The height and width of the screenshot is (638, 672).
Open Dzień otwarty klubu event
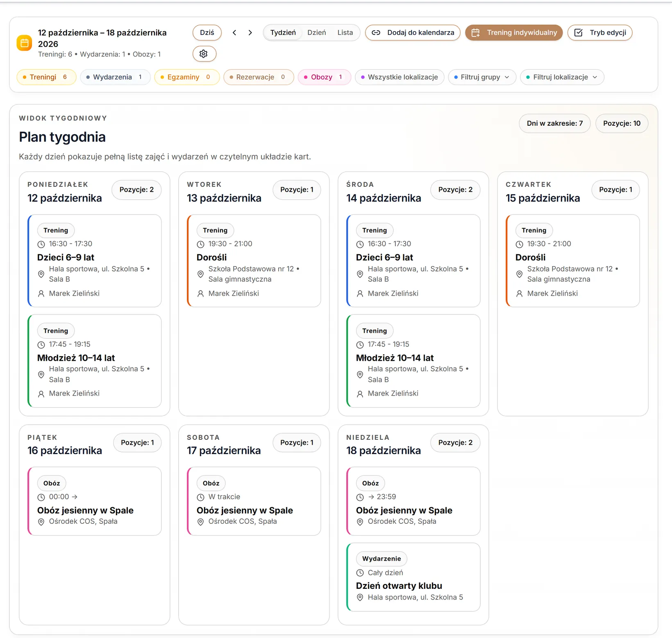pos(413,577)
